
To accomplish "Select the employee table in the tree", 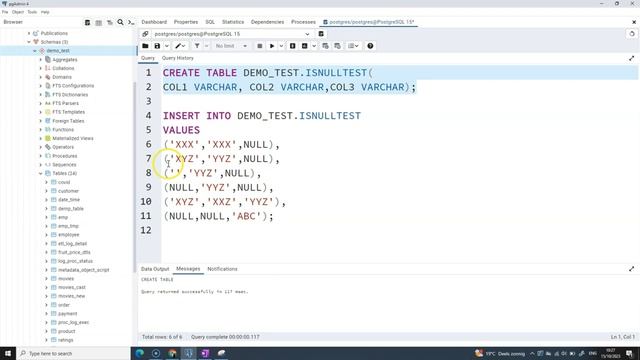I will point(69,235).
